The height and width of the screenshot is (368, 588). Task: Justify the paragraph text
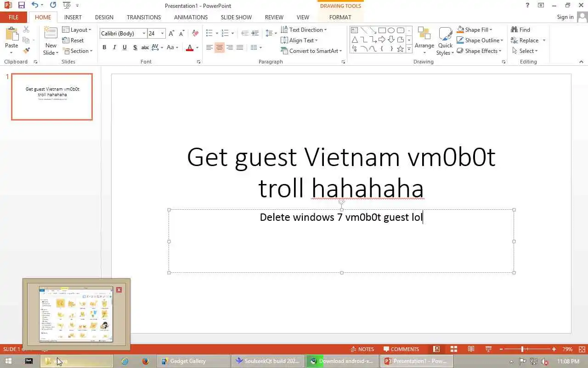tap(239, 47)
